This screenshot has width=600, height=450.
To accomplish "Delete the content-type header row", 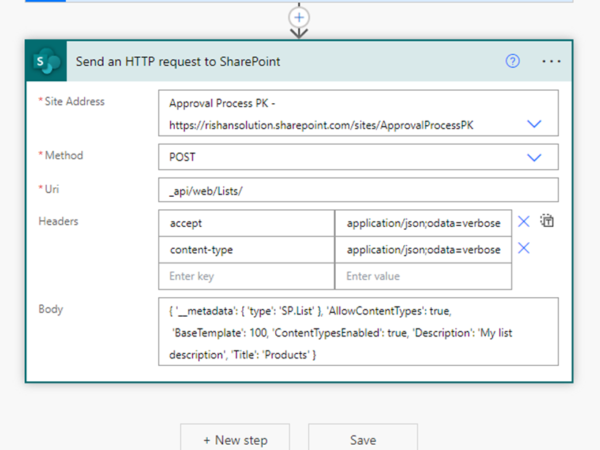I will click(523, 248).
